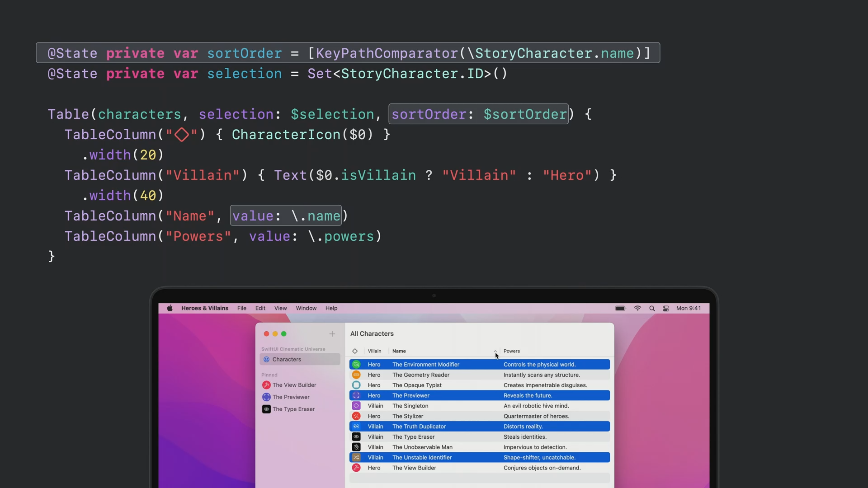
Task: Open the Window menu
Action: click(306, 308)
